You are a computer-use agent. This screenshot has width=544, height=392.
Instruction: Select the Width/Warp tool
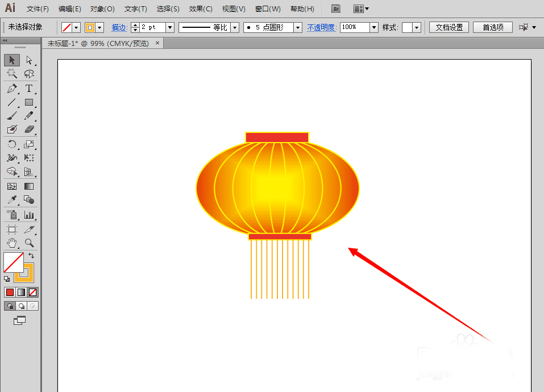click(x=12, y=158)
